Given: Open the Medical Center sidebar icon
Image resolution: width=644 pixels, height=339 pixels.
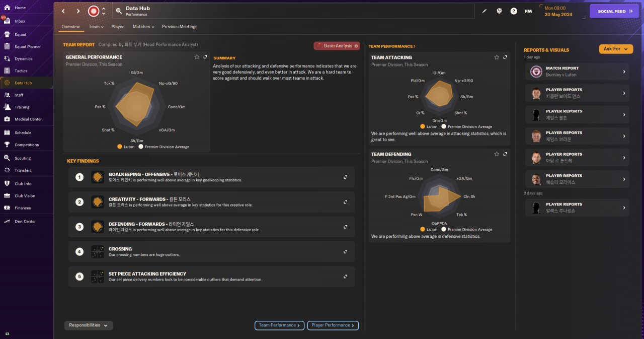Looking at the screenshot, I should 7,119.
